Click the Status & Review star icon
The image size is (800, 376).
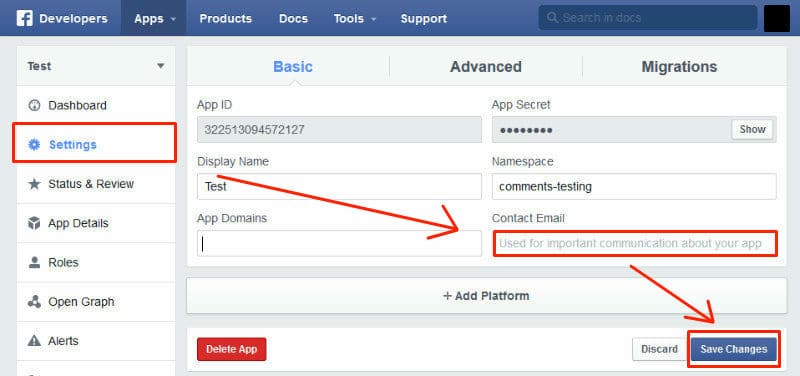point(34,184)
